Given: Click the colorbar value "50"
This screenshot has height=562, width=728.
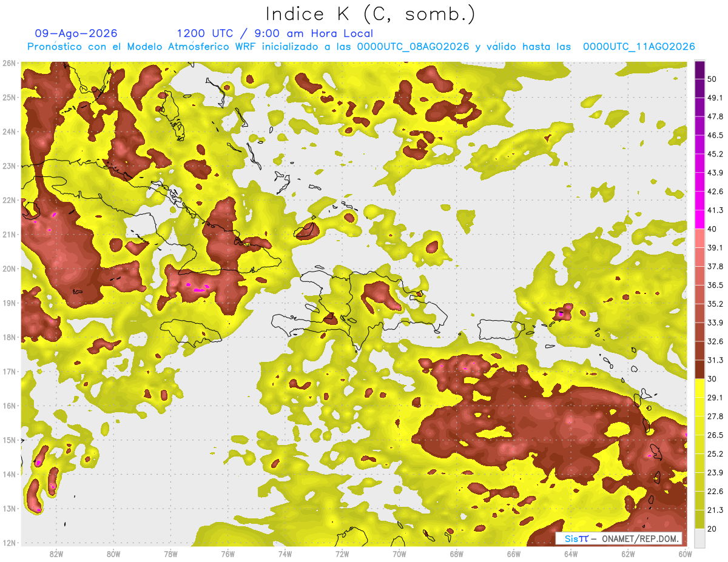Looking at the screenshot, I should (713, 78).
